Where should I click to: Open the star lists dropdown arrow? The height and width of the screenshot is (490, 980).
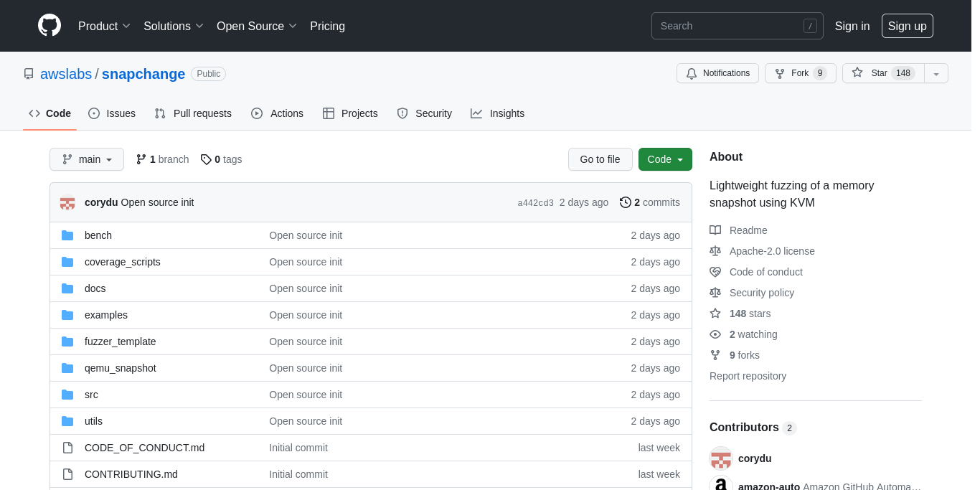(x=936, y=74)
